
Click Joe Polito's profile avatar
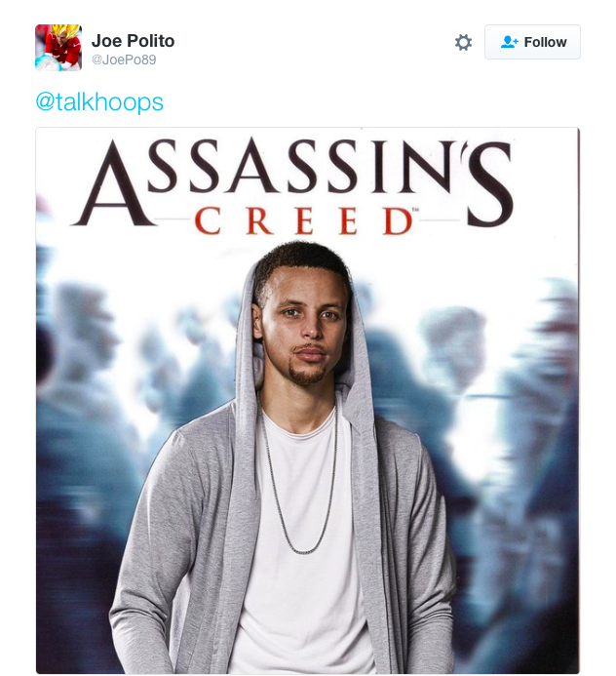point(58,48)
